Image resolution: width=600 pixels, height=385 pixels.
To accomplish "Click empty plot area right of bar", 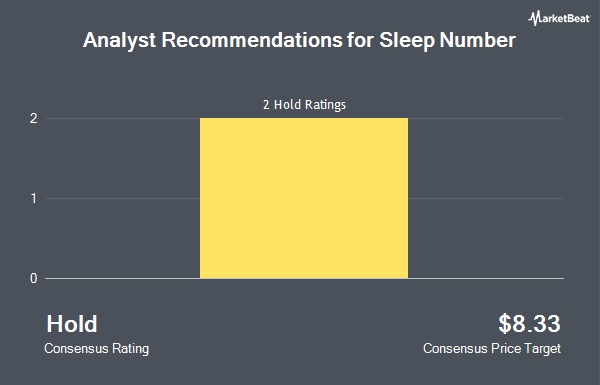I will click(486, 237).
